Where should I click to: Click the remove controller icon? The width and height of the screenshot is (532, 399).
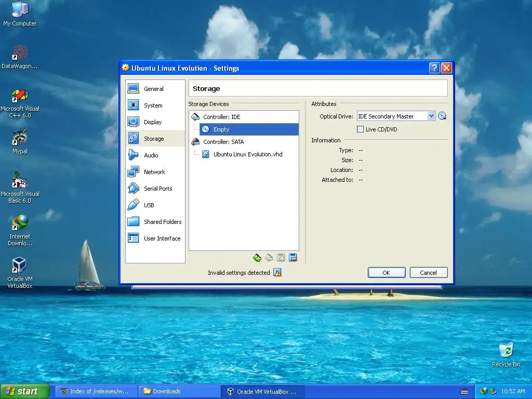click(x=293, y=258)
